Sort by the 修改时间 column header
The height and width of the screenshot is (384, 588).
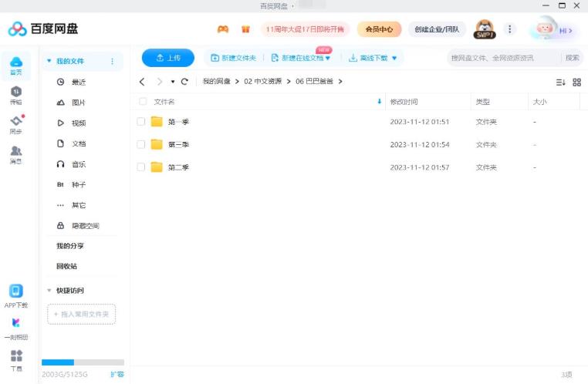tap(404, 102)
